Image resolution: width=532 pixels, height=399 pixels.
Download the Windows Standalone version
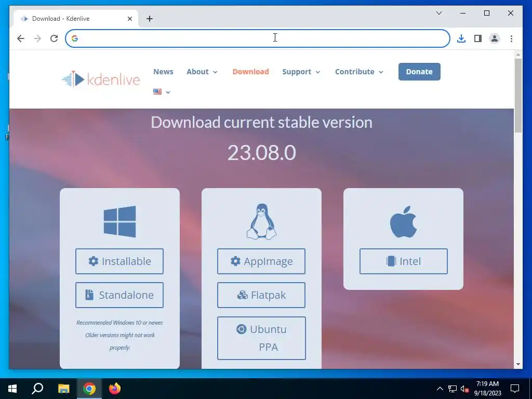(x=119, y=295)
